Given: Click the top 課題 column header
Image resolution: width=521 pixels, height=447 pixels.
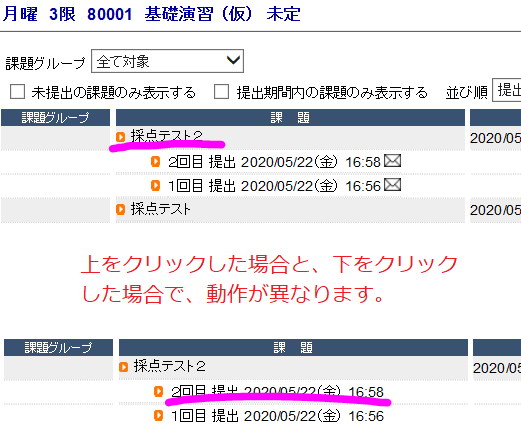Looking at the screenshot, I should coord(290,117).
